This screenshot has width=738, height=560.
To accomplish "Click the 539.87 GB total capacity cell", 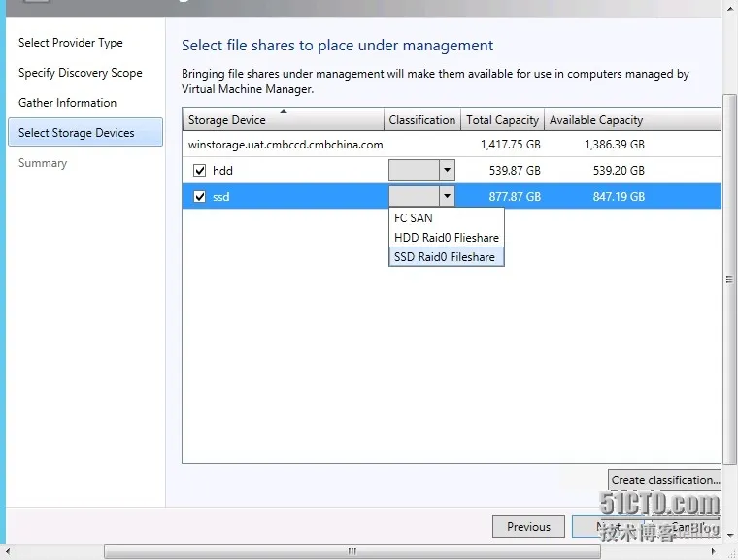I will pos(515,171).
